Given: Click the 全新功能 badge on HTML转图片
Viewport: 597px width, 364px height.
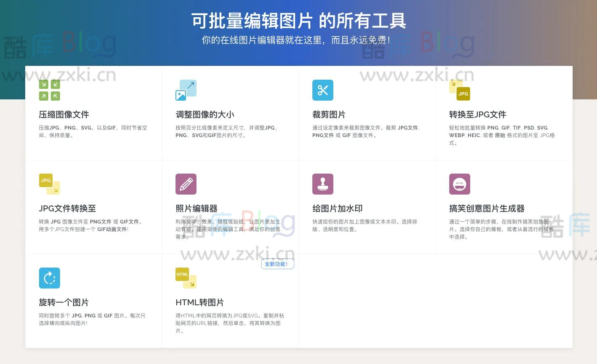Looking at the screenshot, I should click(x=278, y=264).
